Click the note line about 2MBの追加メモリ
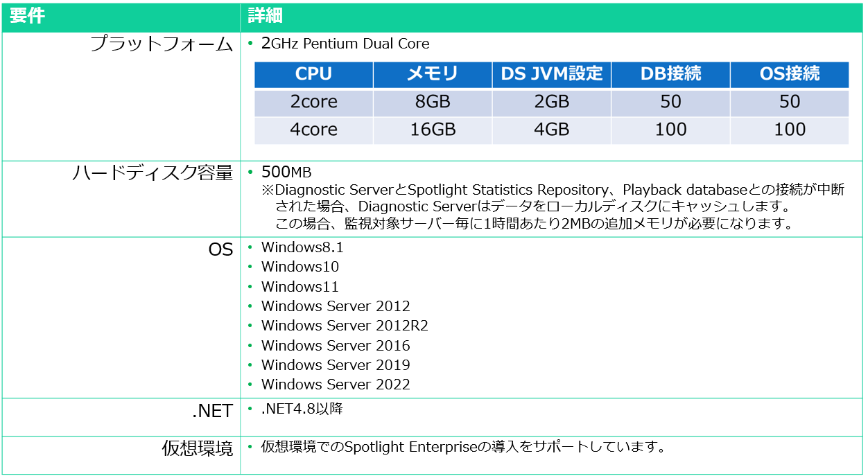The width and height of the screenshot is (868, 476). 534,224
